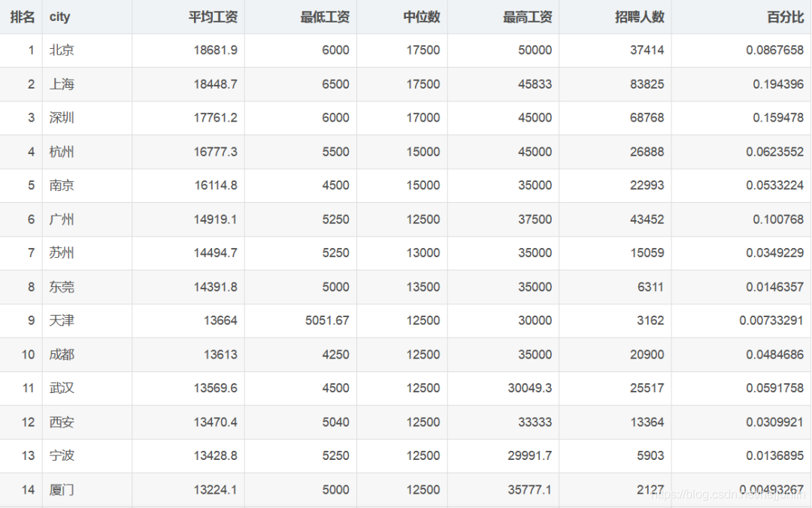Click recruitment count 20900
Viewport: 812px width, 508px height.
pos(647,355)
